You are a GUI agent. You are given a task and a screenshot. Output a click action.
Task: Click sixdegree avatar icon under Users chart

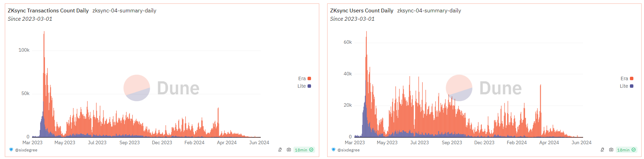coord(333,150)
